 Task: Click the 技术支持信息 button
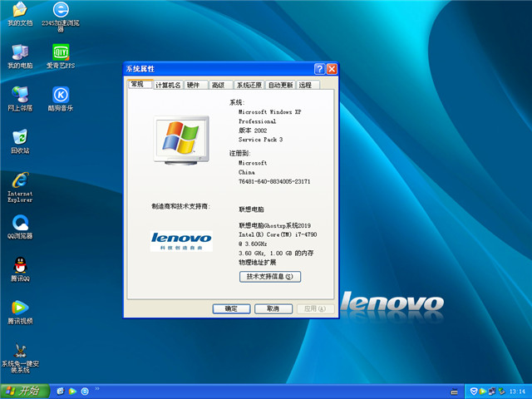coord(269,277)
